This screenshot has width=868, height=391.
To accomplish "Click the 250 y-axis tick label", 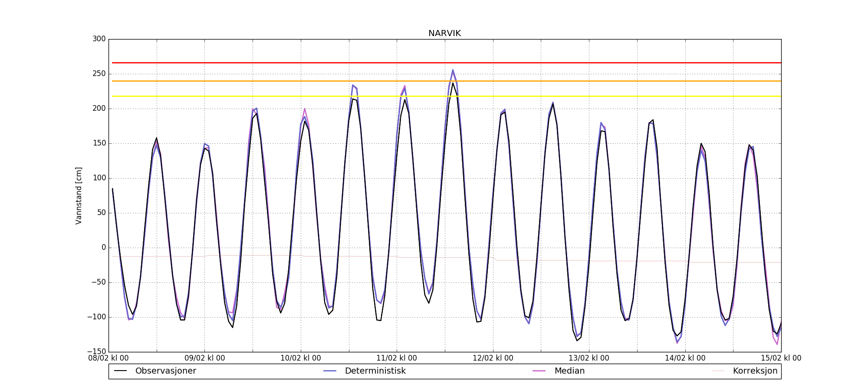I will click(x=99, y=74).
